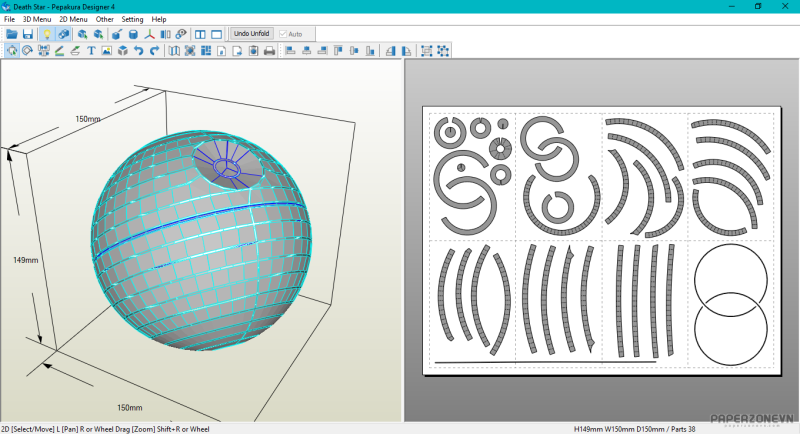800x434 pixels.
Task: Toggle the light bulb lighting icon
Action: pos(47,34)
